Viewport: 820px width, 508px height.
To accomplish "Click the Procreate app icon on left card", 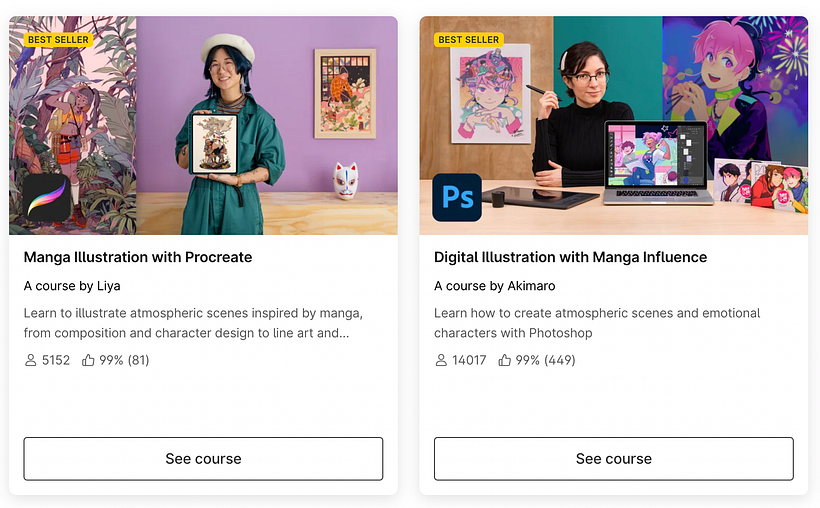I will pos(47,198).
